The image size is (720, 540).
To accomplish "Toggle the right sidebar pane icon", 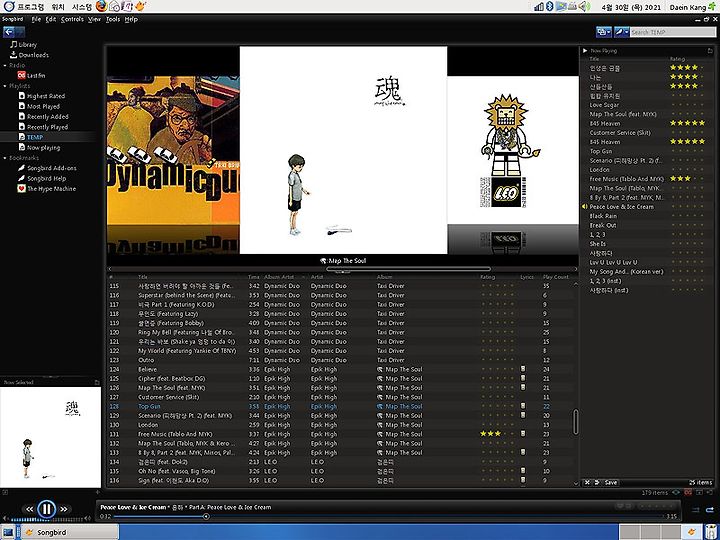I will [711, 492].
